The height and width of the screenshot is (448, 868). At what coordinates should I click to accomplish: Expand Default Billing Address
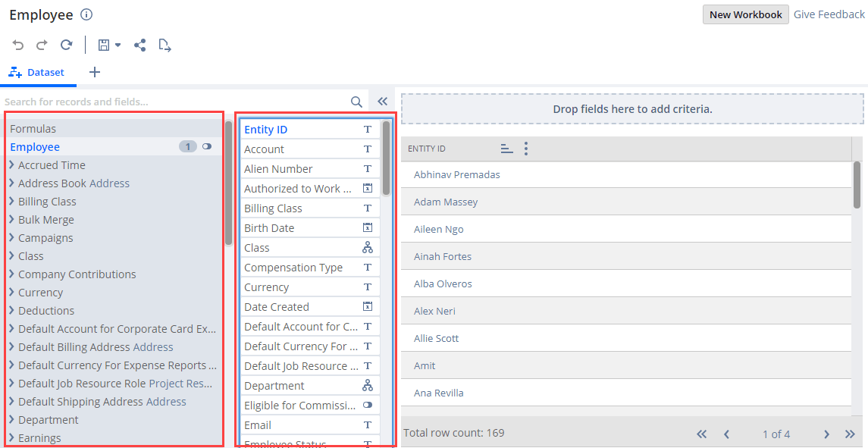click(12, 347)
